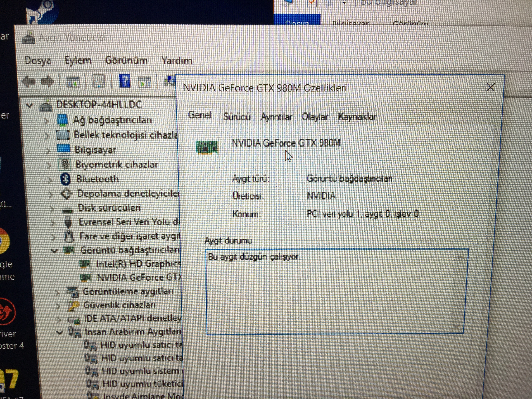
Task: Open the Yardım menu
Action: [177, 60]
